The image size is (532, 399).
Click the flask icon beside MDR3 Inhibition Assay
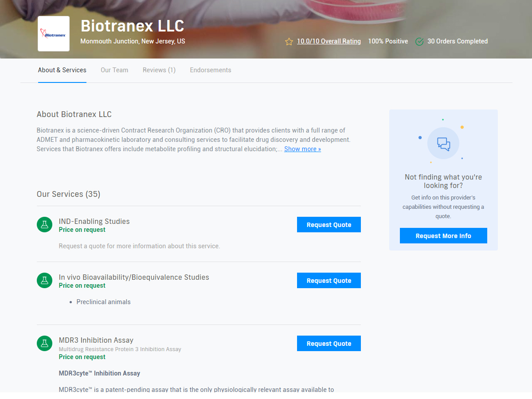point(44,344)
